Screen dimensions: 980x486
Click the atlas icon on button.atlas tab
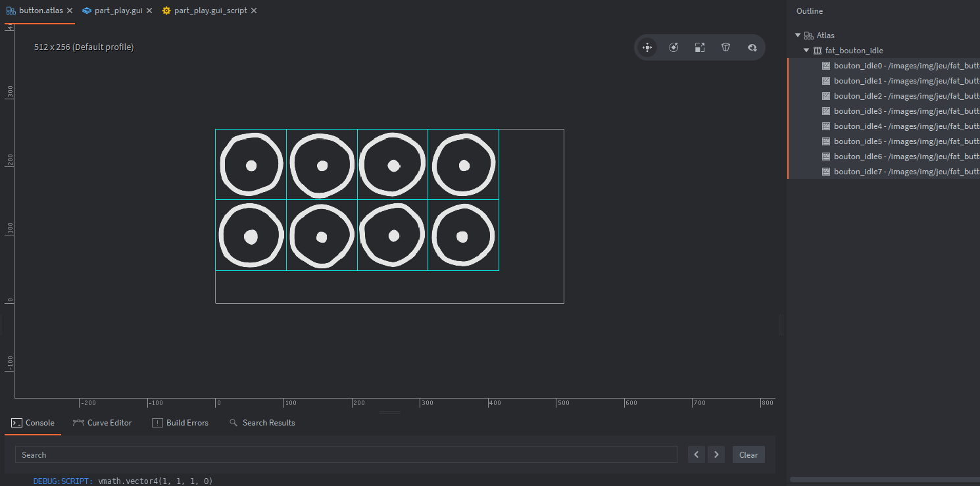coord(11,11)
